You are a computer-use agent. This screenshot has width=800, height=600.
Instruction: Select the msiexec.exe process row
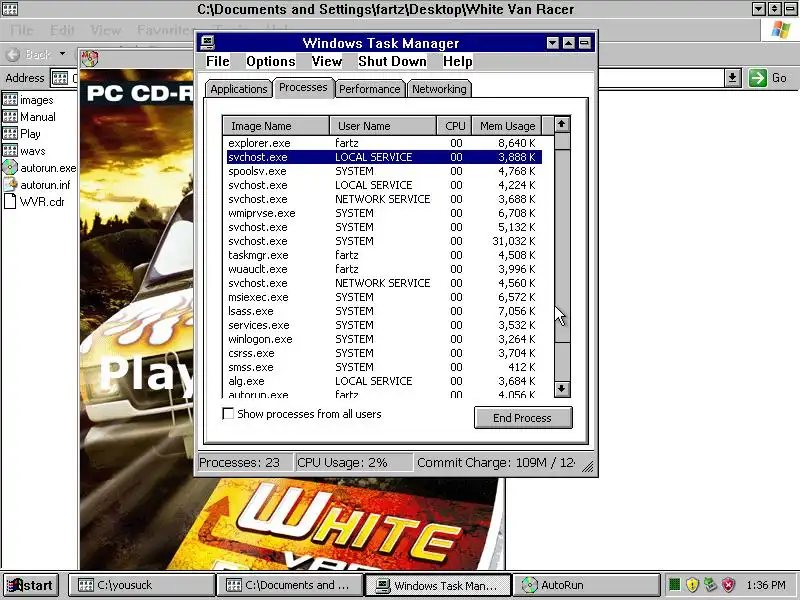coord(384,297)
